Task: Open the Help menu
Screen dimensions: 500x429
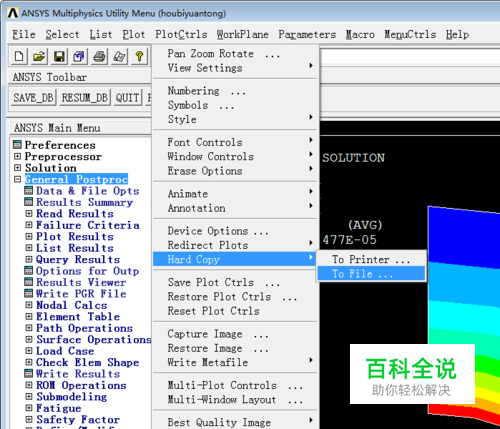Action: point(457,34)
